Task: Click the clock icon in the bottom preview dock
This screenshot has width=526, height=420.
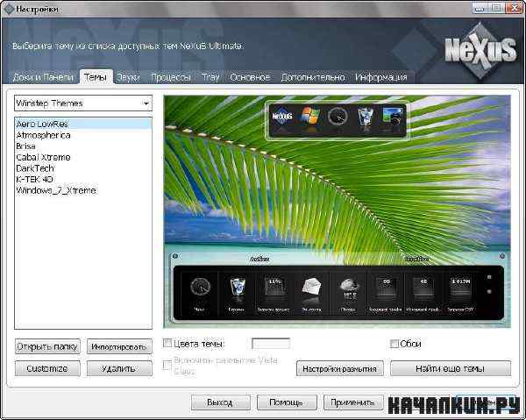Action: [200, 287]
